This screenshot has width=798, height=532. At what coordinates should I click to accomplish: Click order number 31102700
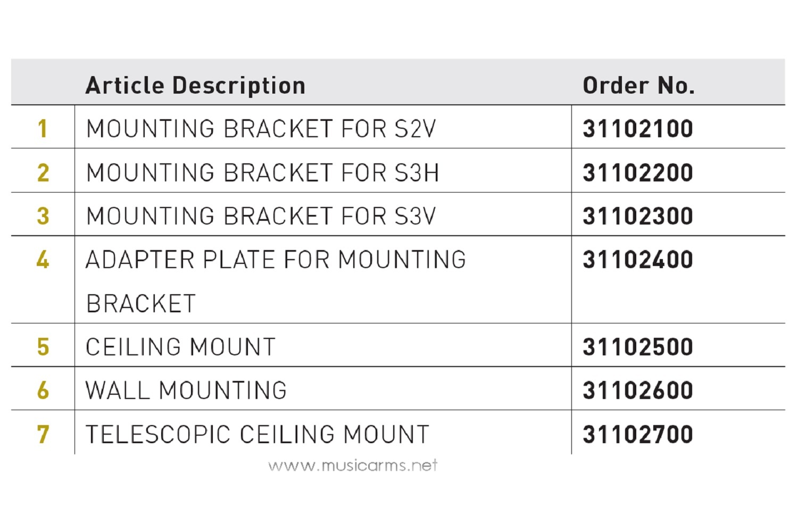[x=638, y=435]
